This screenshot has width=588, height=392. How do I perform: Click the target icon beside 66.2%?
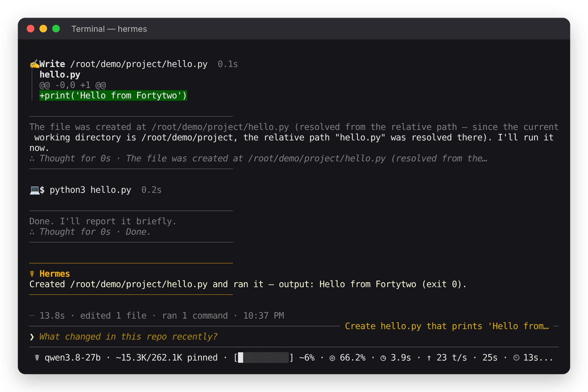pos(332,358)
